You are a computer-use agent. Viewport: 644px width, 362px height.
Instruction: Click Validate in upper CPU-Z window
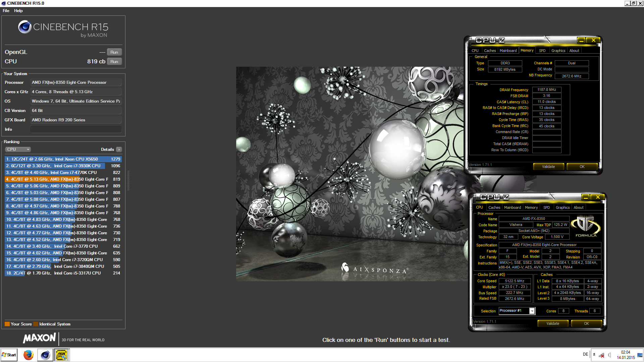(549, 167)
